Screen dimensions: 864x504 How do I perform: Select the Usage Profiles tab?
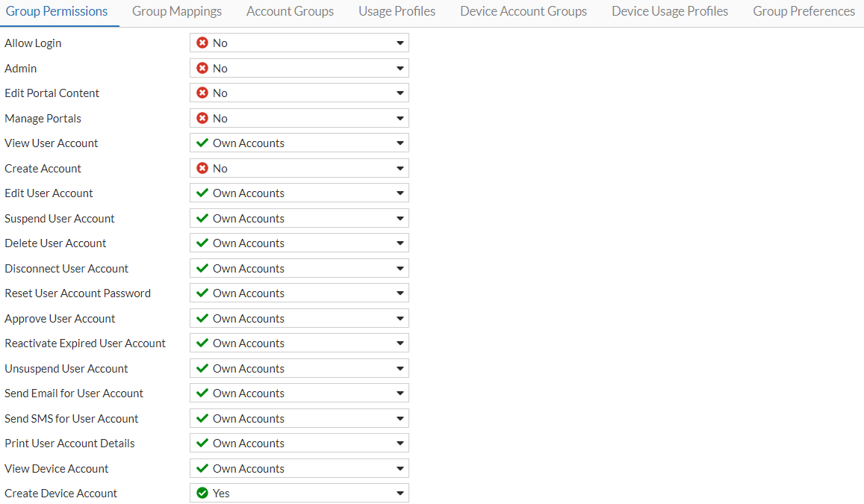(397, 11)
